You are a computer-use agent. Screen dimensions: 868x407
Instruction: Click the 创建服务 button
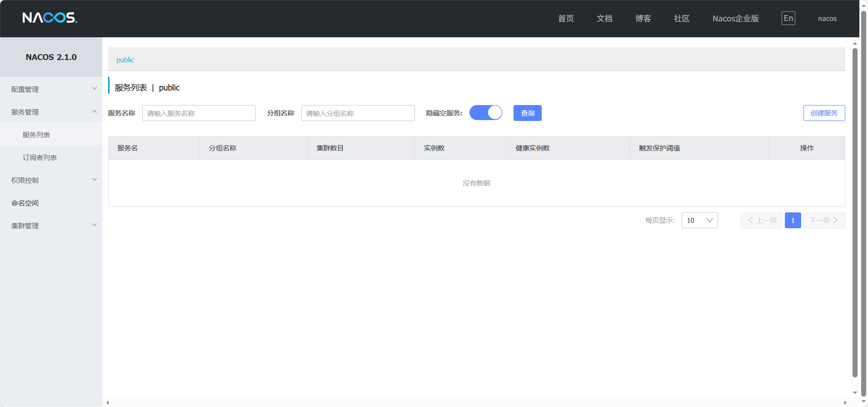824,113
